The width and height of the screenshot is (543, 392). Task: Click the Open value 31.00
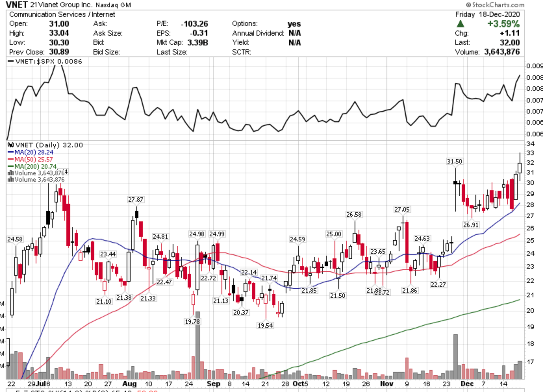pyautogui.click(x=59, y=24)
